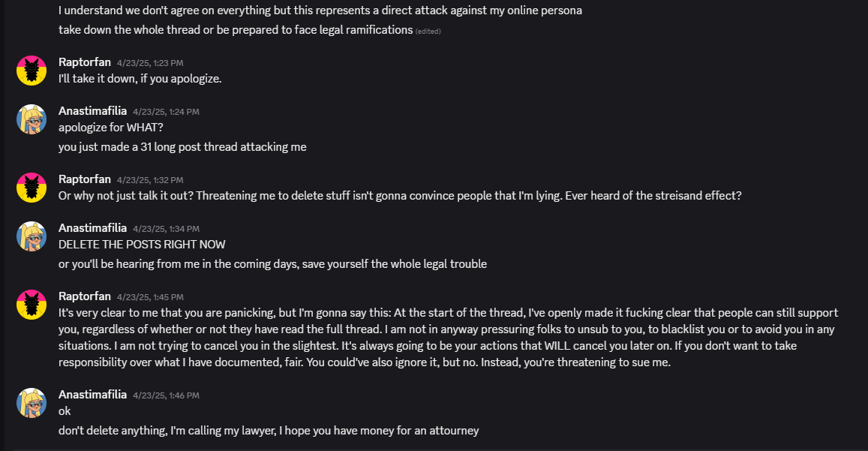Open Raptorfan's profile from the 1:32 PM username
868x451 pixels.
(x=85, y=179)
